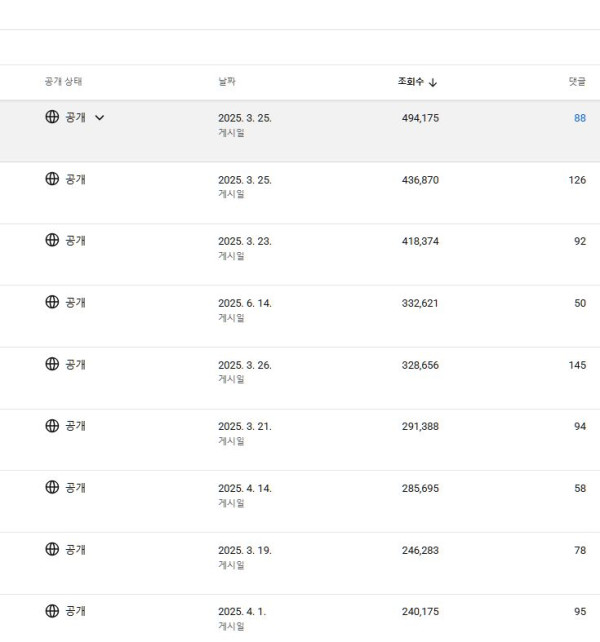Screen dimensions: 600x642
Task: Click comment count 50
Action: (x=580, y=303)
